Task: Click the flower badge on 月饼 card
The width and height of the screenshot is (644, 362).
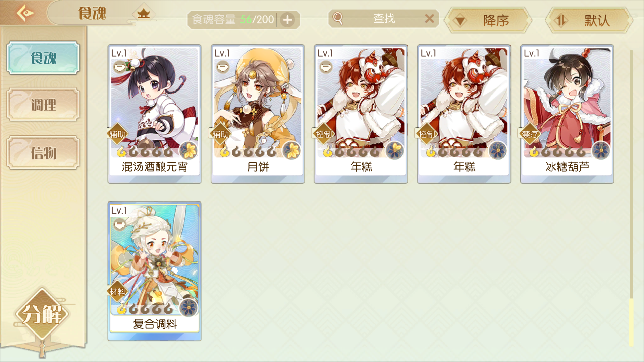Action: [x=292, y=150]
